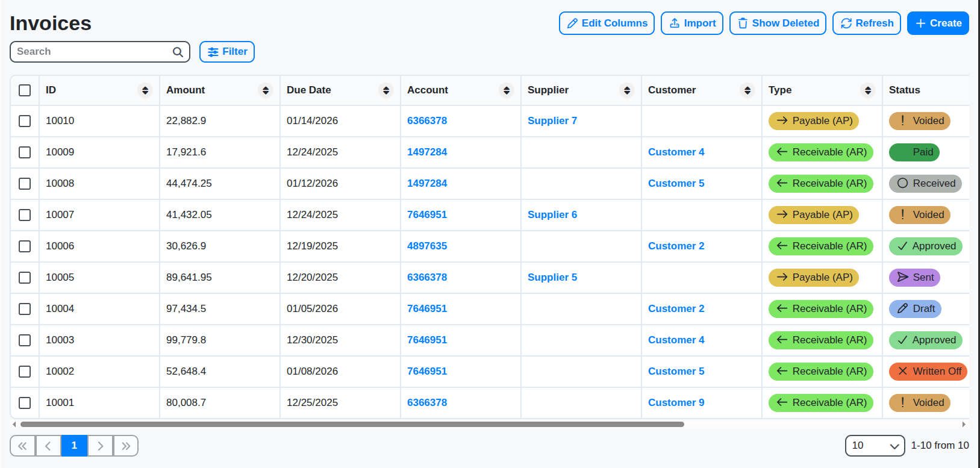Screen dimensions: 980x468
Task: Open Customer 2 link on invoice 10006
Action: [x=676, y=246]
